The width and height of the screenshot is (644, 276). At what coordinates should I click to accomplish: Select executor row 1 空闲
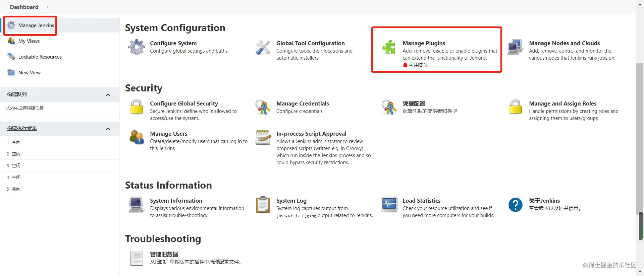[x=60, y=142]
